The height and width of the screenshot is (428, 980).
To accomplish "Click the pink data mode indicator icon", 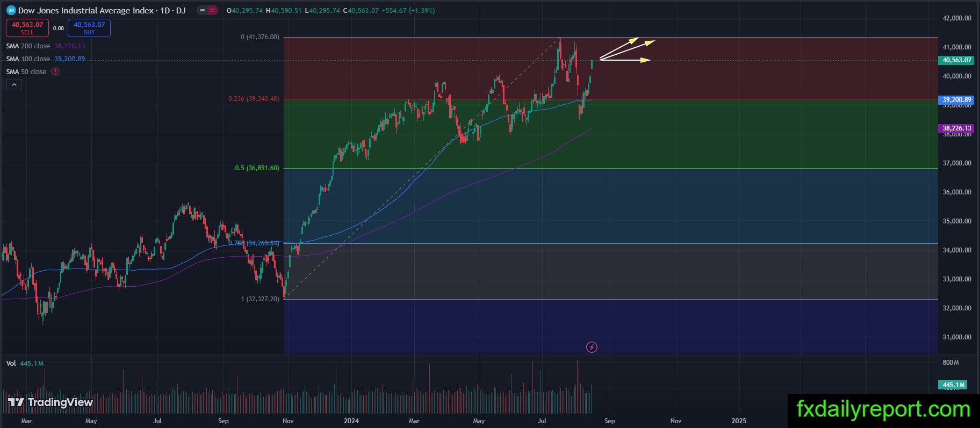I will click(213, 10).
